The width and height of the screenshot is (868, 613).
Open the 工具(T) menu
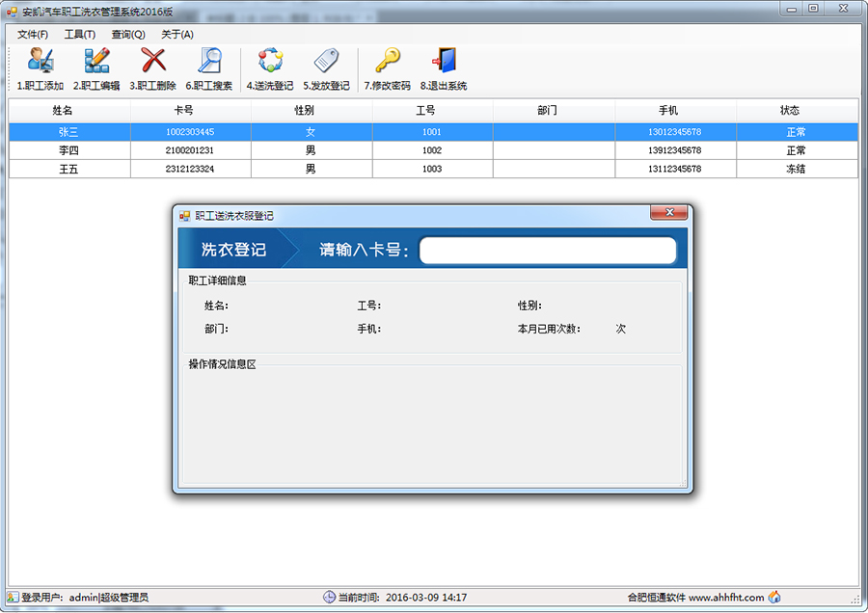coord(80,34)
